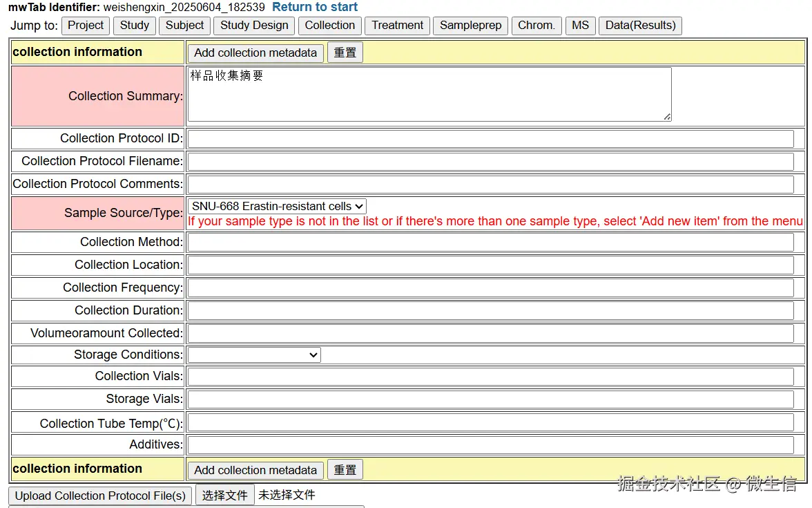Jump to the Data(Results) section
Screen dimensions: 812x508
point(640,26)
